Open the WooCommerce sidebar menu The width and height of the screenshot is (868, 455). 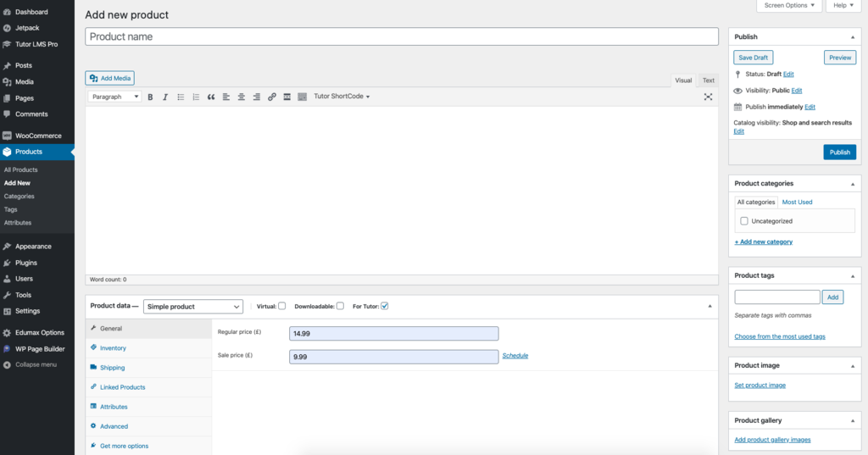coord(38,136)
